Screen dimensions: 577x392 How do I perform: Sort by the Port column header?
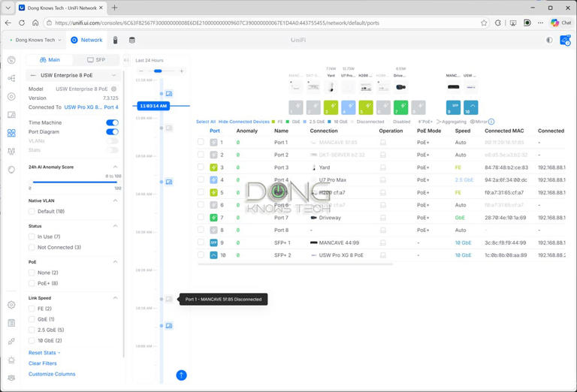215,131
